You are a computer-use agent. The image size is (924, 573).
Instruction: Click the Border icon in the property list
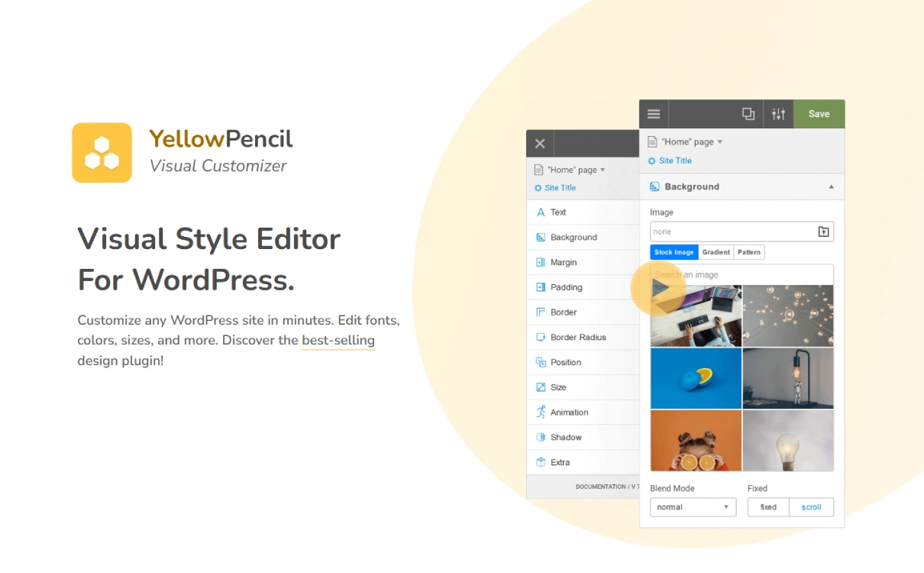click(x=541, y=312)
